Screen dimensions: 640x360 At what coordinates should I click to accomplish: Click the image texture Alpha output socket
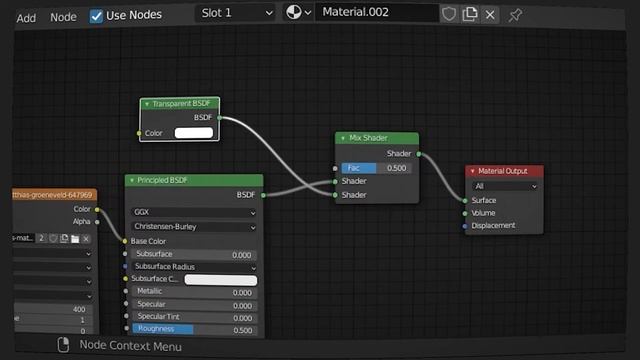coord(97,222)
